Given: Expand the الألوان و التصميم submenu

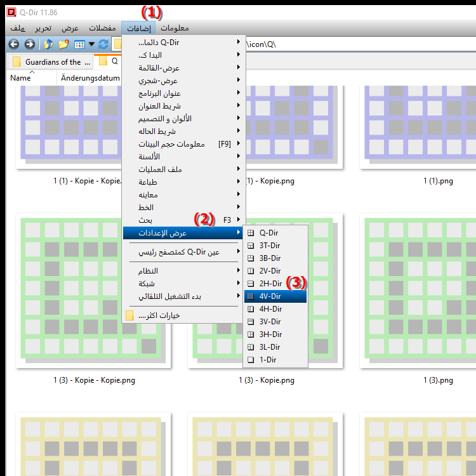Looking at the screenshot, I should click(x=183, y=119).
